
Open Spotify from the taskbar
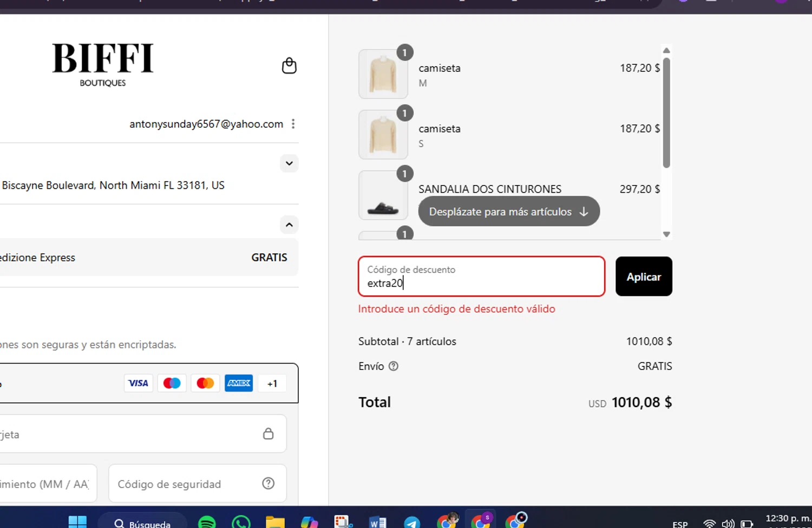[x=207, y=523]
